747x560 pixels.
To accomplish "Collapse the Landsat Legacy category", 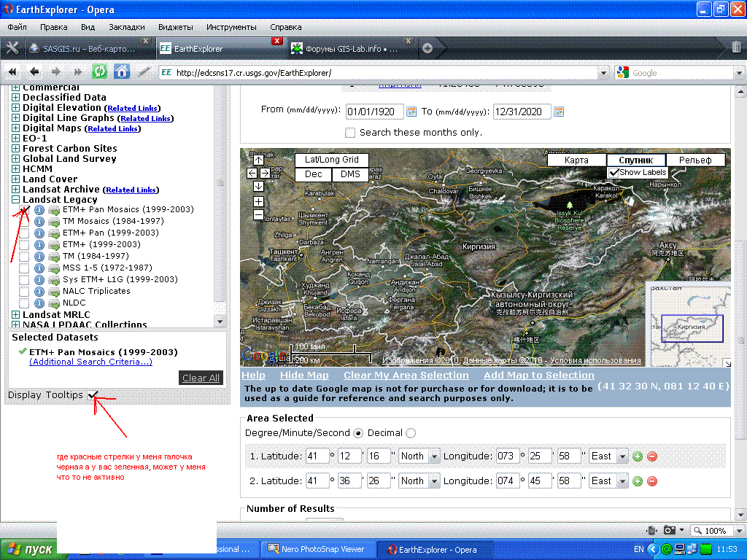I will pyautogui.click(x=16, y=200).
